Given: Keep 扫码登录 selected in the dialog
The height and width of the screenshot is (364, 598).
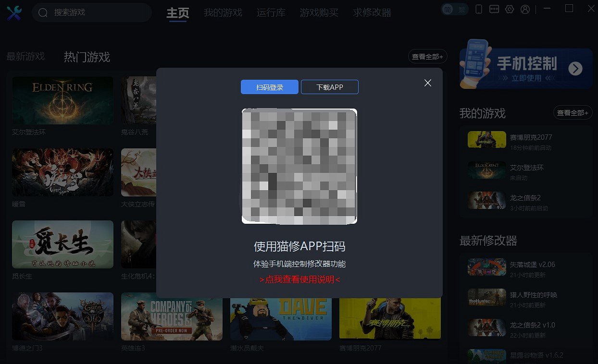Looking at the screenshot, I should pyautogui.click(x=270, y=87).
